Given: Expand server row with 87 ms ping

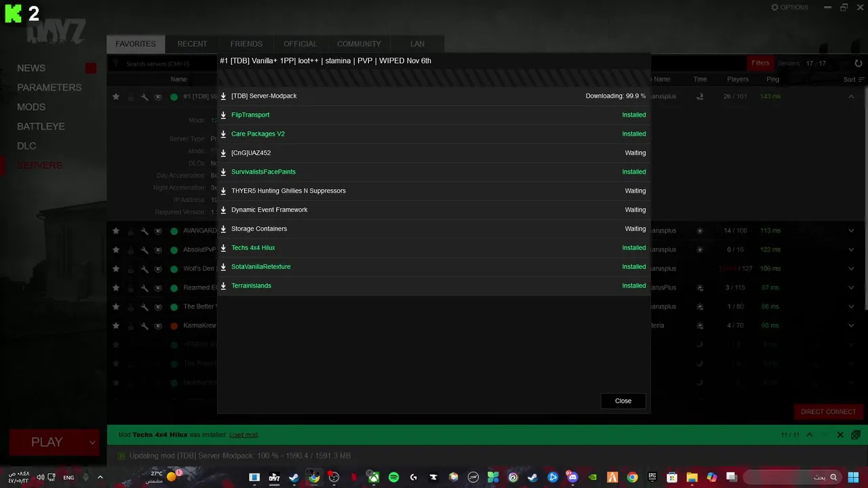Looking at the screenshot, I should pyautogui.click(x=851, y=288).
